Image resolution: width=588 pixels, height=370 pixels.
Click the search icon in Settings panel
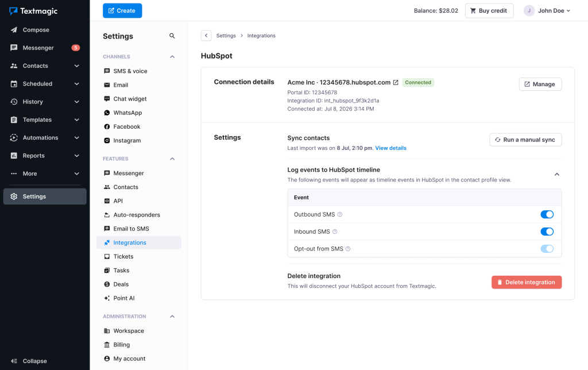click(172, 36)
